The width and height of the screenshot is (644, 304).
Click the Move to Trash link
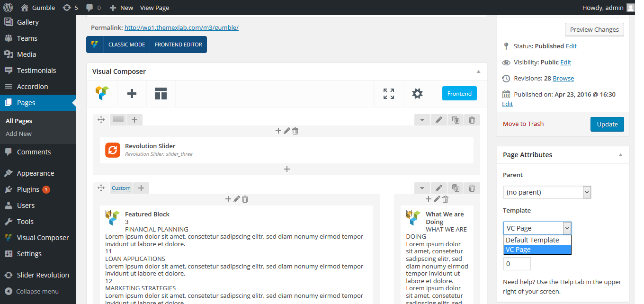coord(523,124)
